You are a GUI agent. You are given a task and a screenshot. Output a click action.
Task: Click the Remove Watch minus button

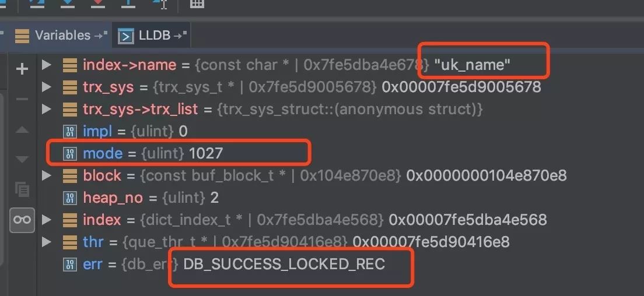pos(22,99)
